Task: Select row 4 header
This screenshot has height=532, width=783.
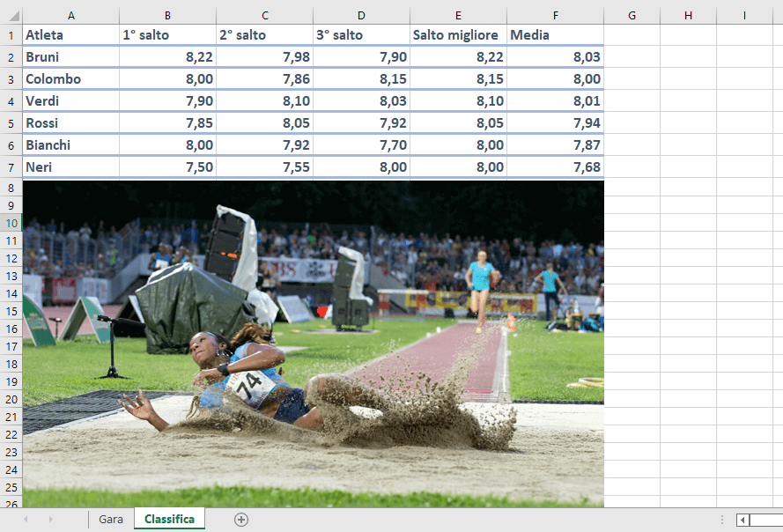Action: 11,101
